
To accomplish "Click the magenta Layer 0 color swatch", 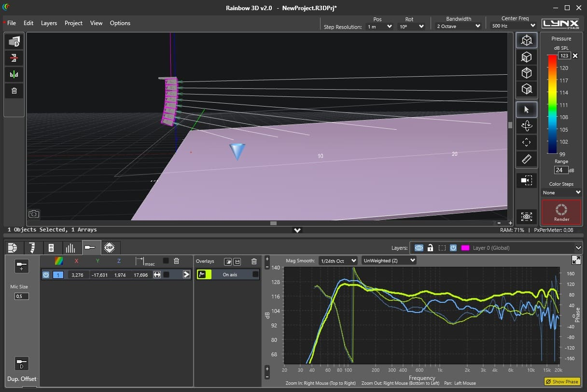I will (465, 248).
